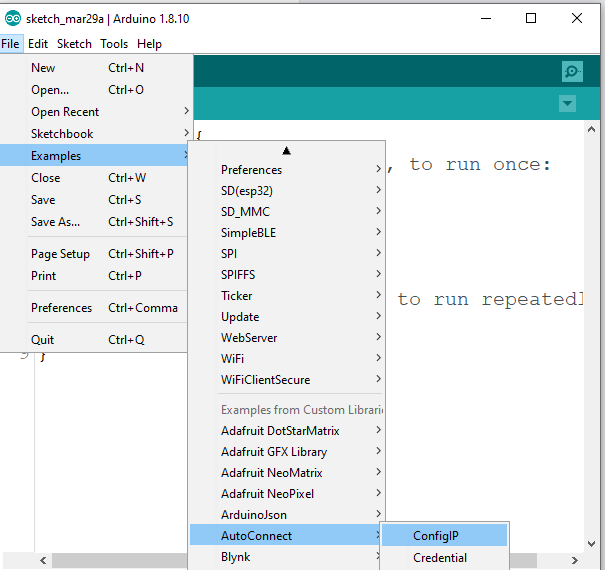
Task: Choose New from the File menu
Action: coord(95,68)
